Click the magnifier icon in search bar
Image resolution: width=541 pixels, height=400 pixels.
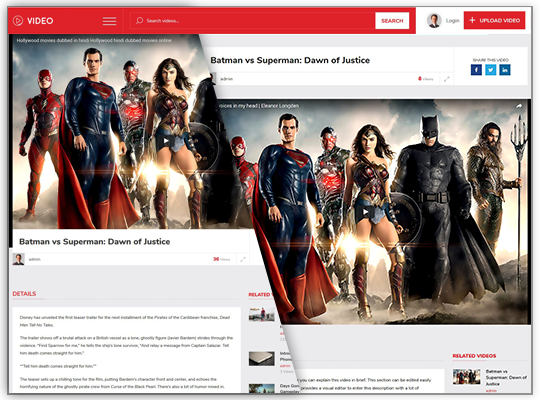tap(139, 21)
